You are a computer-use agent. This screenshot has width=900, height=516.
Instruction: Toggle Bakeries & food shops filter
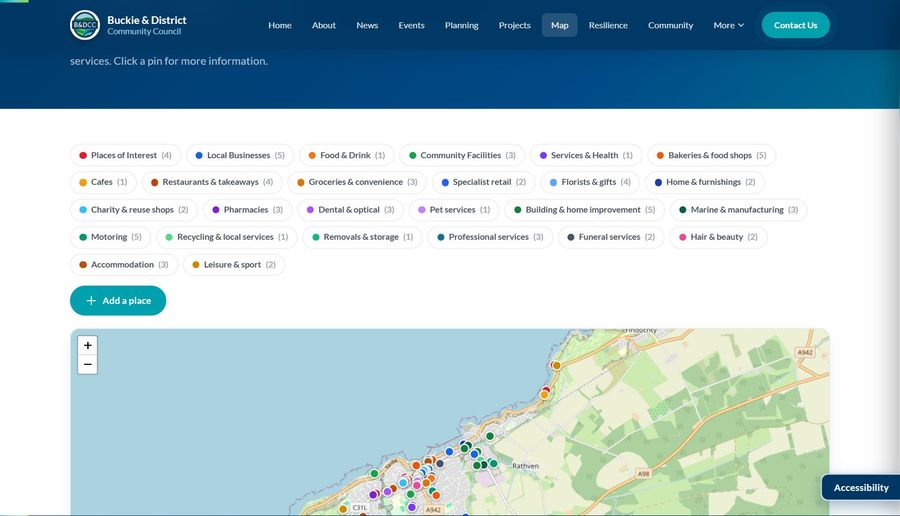[711, 155]
